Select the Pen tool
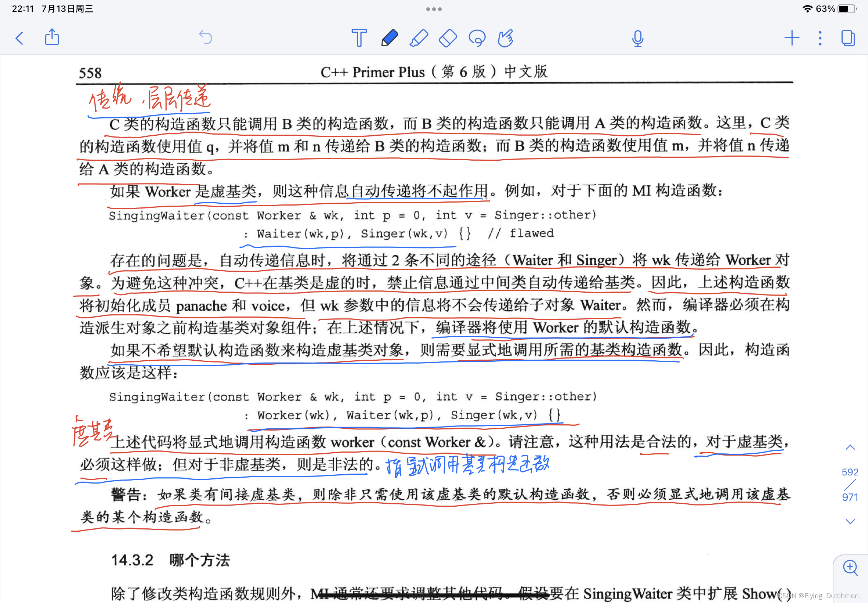Screen dimensions: 868x603 pyautogui.click(x=389, y=38)
